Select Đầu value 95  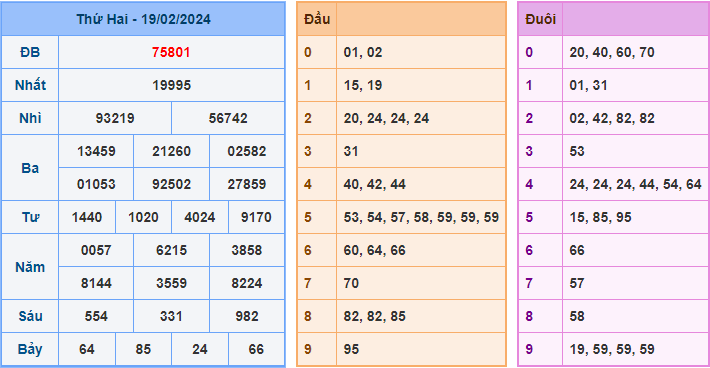coord(351,349)
